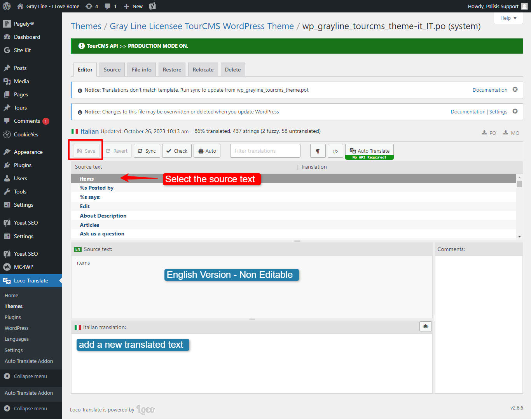Click scroll down arrow in strings list

click(519, 236)
